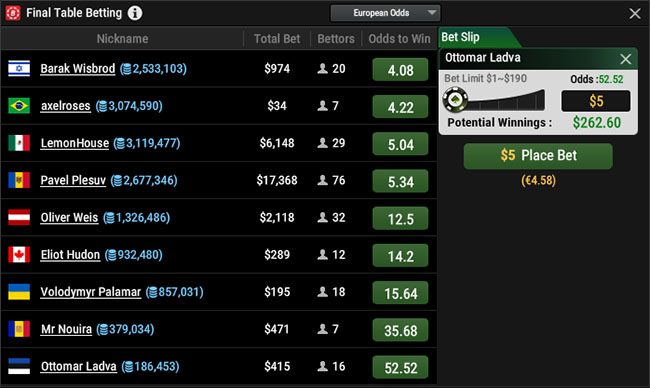Click the bettors person icon in LemonHouse row
The width and height of the screenshot is (650, 388).
click(323, 143)
